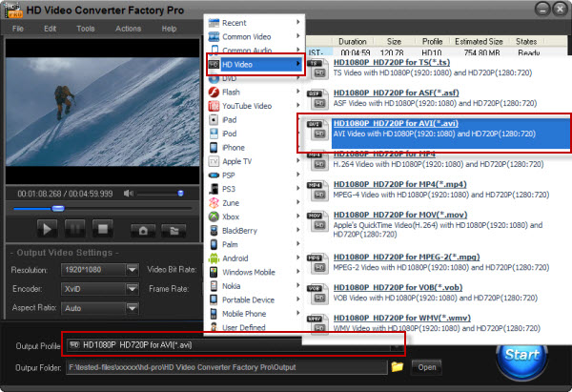Expand the Windows Mobile submenu arrow
This screenshot has width=572, height=392.
(298, 272)
